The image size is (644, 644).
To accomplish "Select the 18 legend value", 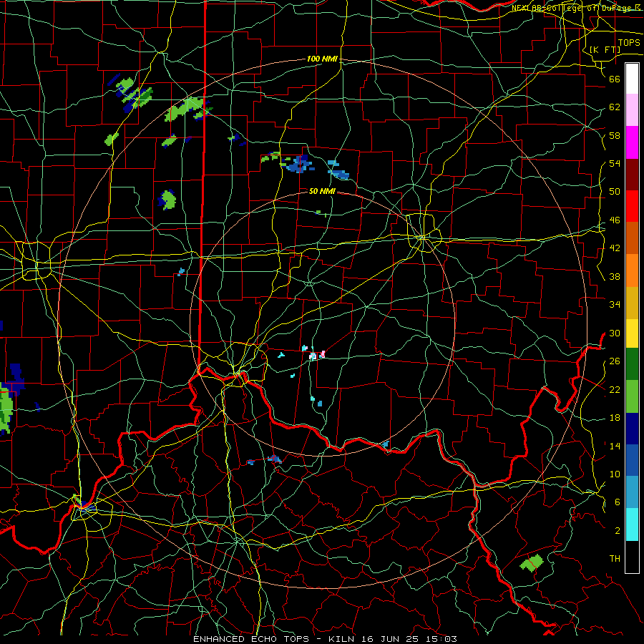I will [615, 418].
